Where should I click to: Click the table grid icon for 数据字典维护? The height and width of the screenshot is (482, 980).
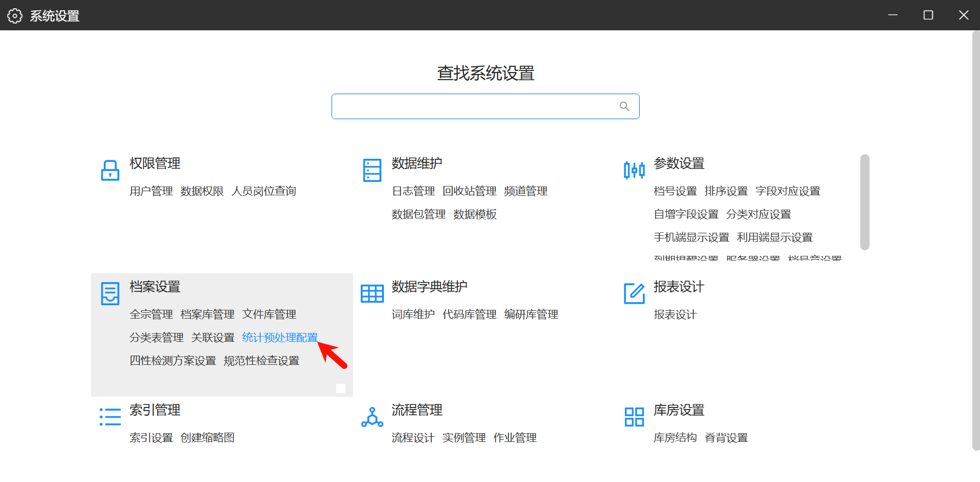coord(372,293)
